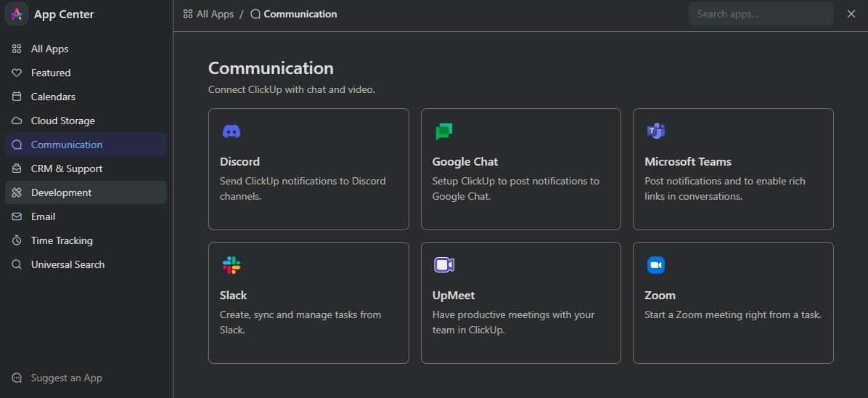Open the UpMeet card title
The image size is (868, 398).
454,295
